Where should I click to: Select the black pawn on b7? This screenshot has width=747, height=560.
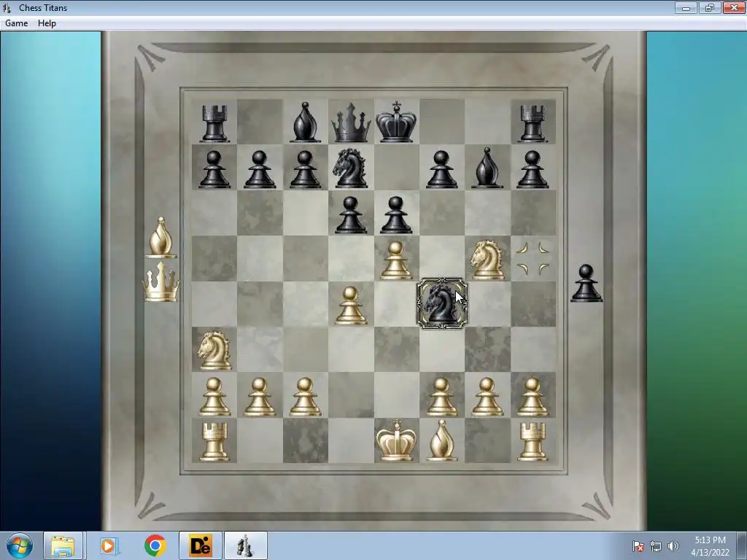(260, 169)
